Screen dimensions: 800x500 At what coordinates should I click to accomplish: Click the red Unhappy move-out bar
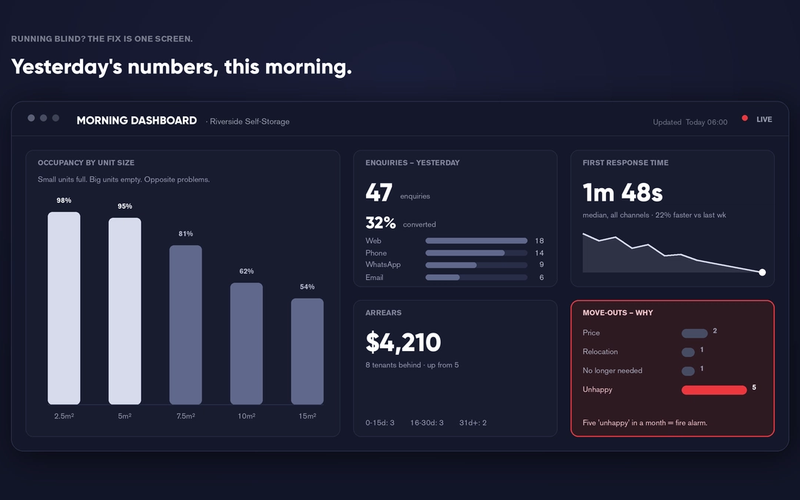pyautogui.click(x=714, y=390)
